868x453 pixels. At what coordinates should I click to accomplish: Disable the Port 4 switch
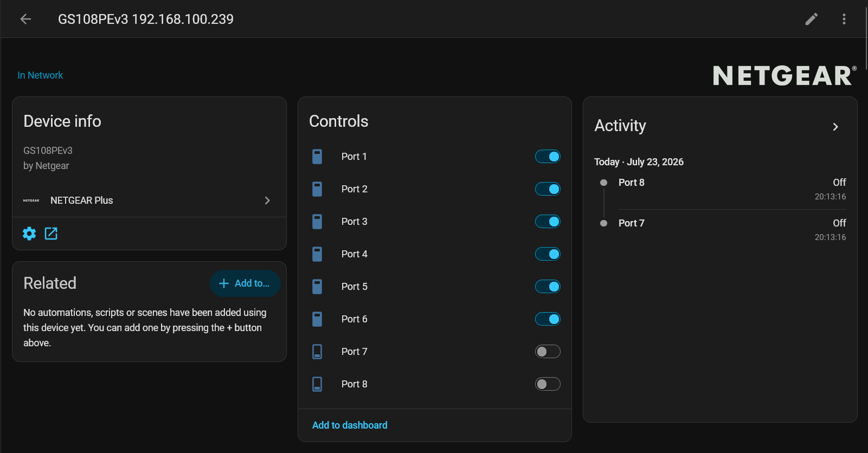548,254
